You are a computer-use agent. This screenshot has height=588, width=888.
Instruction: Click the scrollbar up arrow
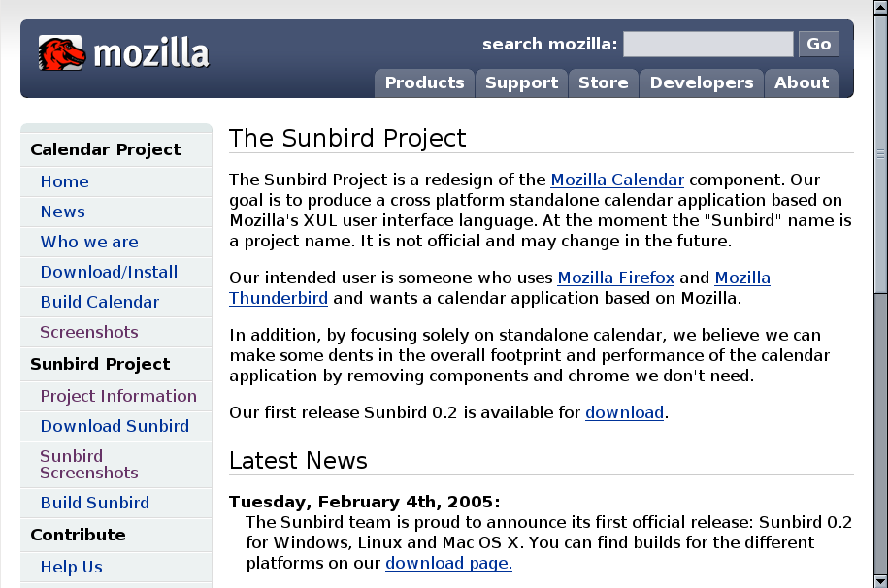point(878,8)
